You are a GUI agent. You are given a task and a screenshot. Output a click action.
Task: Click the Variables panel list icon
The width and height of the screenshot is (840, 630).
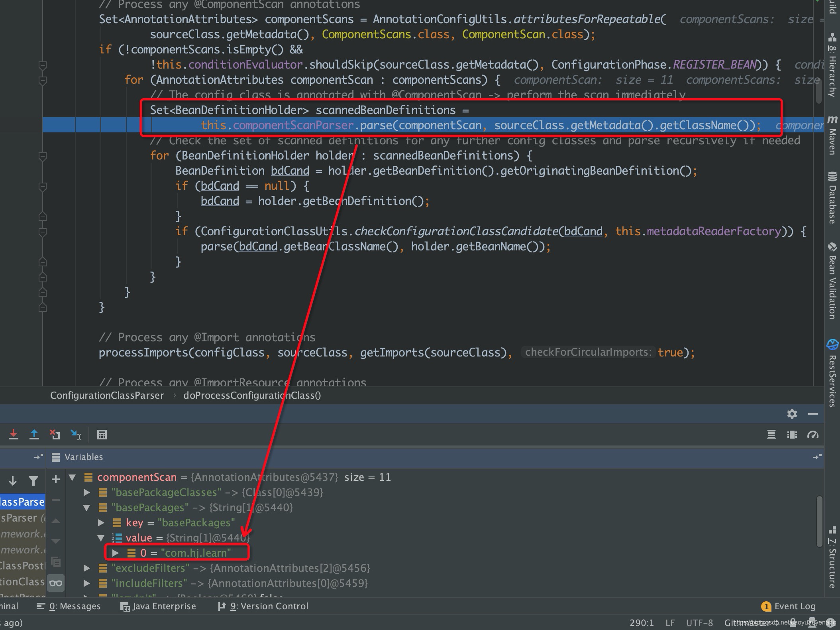56,457
